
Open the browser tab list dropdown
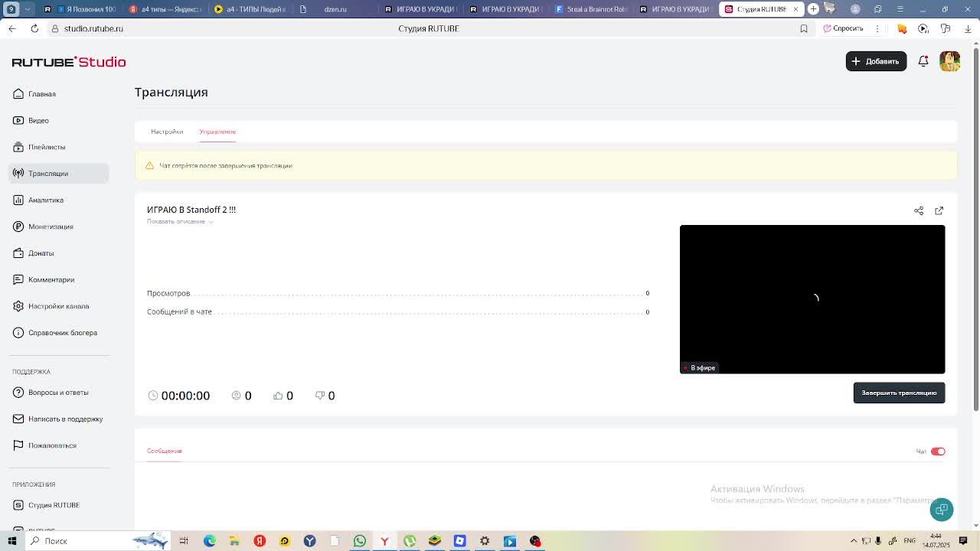[28, 9]
